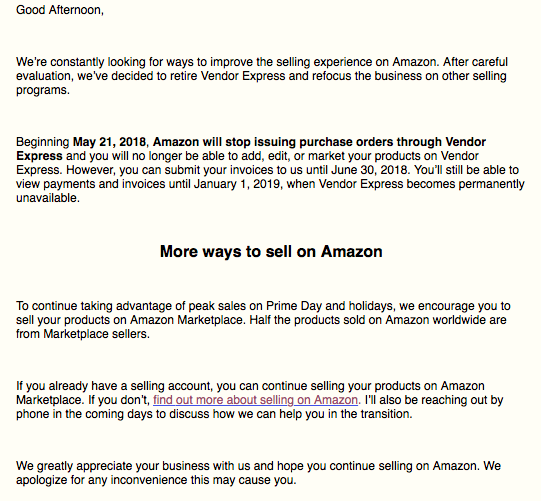The image size is (541, 501).
Task: Click the word 'programs.' ending the first paragraph
Action: [x=43, y=90]
